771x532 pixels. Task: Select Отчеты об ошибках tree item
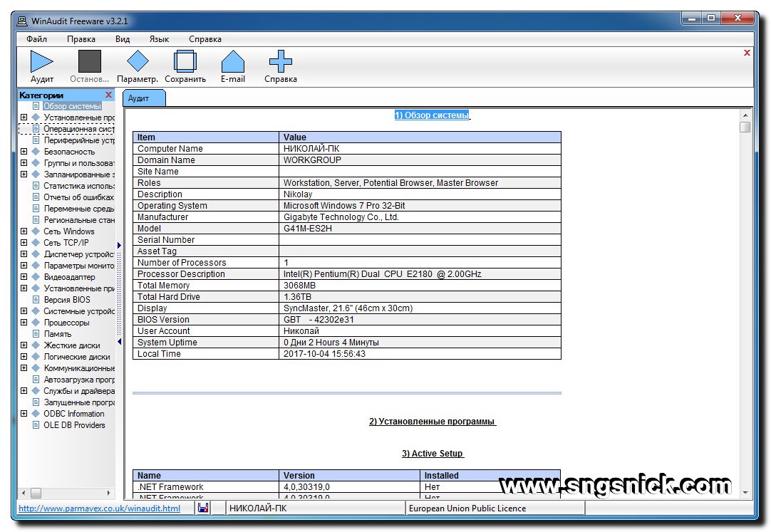click(78, 197)
